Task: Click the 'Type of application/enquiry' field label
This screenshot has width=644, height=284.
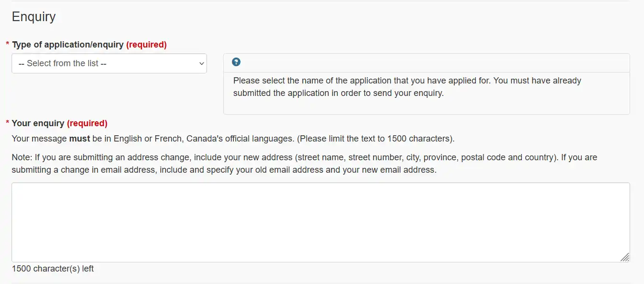Action: 68,45
